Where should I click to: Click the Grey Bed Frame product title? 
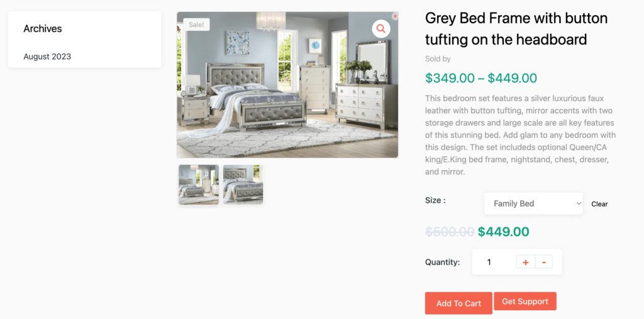pos(516,29)
